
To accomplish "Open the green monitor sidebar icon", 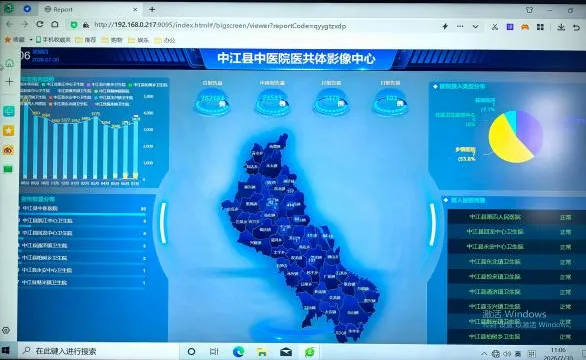I will [9, 111].
